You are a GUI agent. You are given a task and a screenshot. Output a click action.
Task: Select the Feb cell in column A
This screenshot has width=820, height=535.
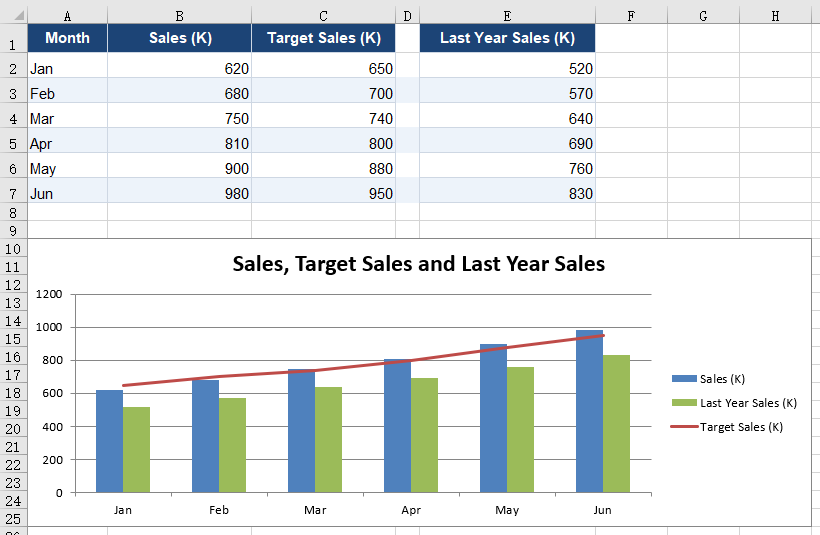coord(67,90)
